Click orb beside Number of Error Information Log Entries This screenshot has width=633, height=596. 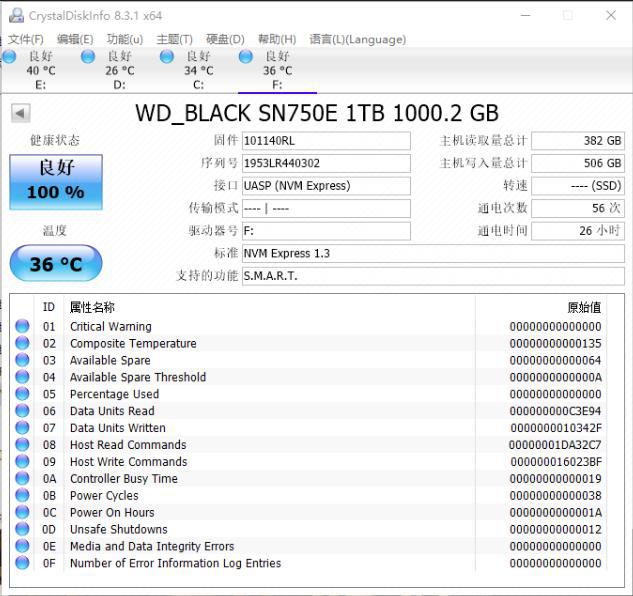tap(22, 562)
